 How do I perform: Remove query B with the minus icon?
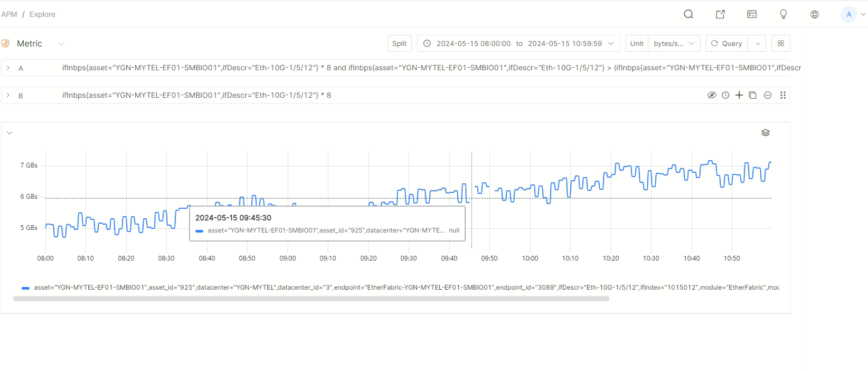(x=768, y=95)
